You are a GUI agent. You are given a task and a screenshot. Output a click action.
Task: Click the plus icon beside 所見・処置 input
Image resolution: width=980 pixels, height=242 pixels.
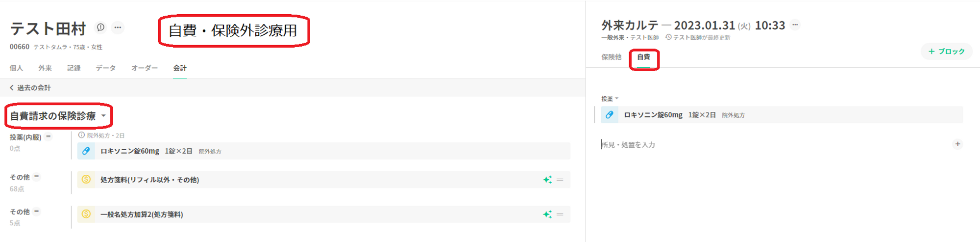957,144
